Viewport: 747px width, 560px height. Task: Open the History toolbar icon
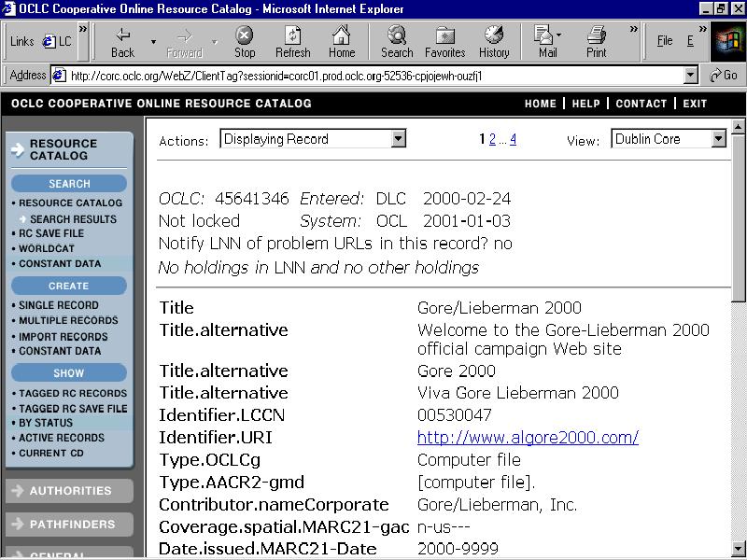494,35
